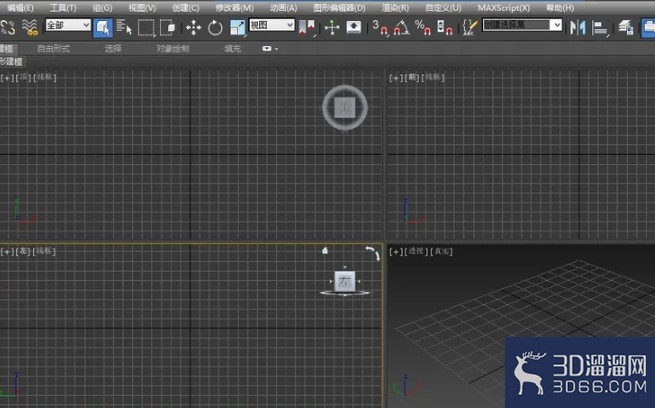The image size is (655, 408).
Task: Click the Align tool icon
Action: click(600, 28)
